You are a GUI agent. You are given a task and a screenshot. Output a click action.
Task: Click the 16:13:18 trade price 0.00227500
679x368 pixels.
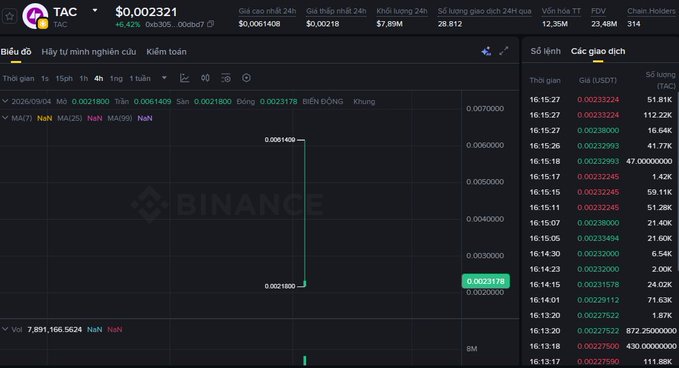click(x=598, y=346)
